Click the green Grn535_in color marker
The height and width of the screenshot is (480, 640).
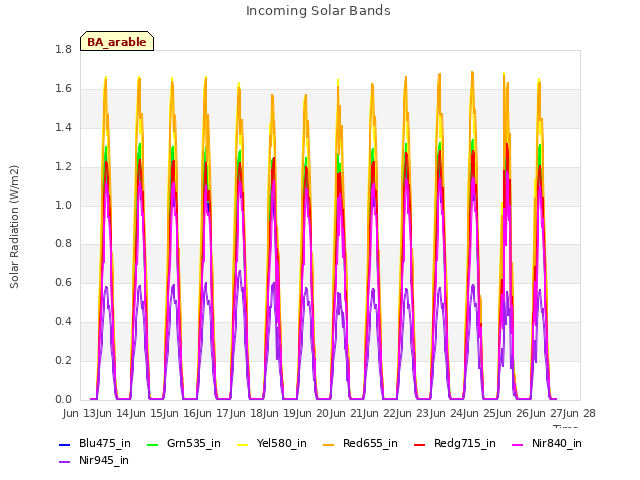click(152, 444)
